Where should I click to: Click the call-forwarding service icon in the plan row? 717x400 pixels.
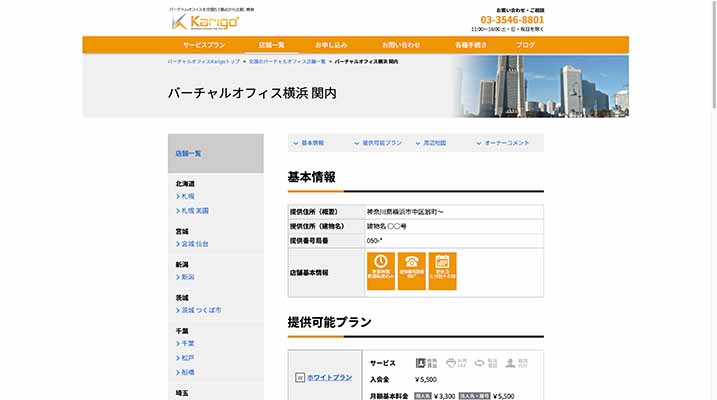(x=486, y=363)
